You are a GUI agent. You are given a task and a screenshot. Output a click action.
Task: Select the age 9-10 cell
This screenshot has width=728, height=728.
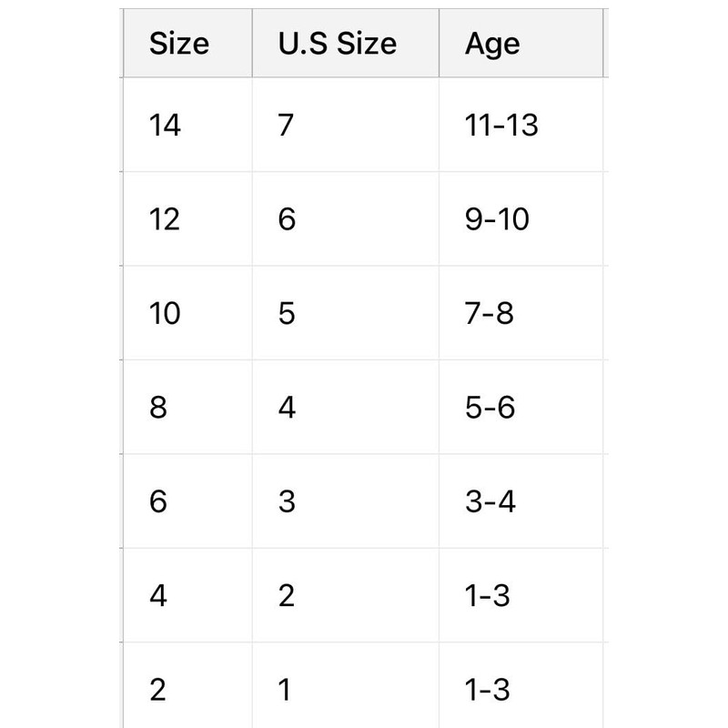coord(497,219)
